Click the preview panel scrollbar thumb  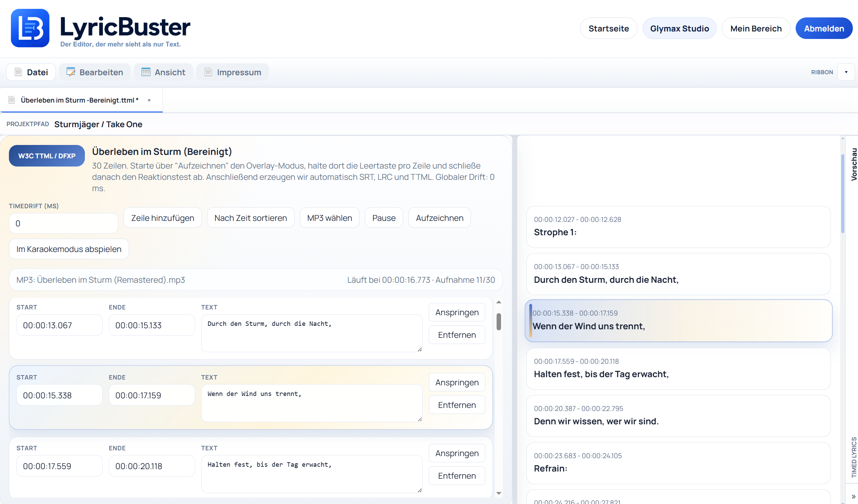click(x=843, y=194)
